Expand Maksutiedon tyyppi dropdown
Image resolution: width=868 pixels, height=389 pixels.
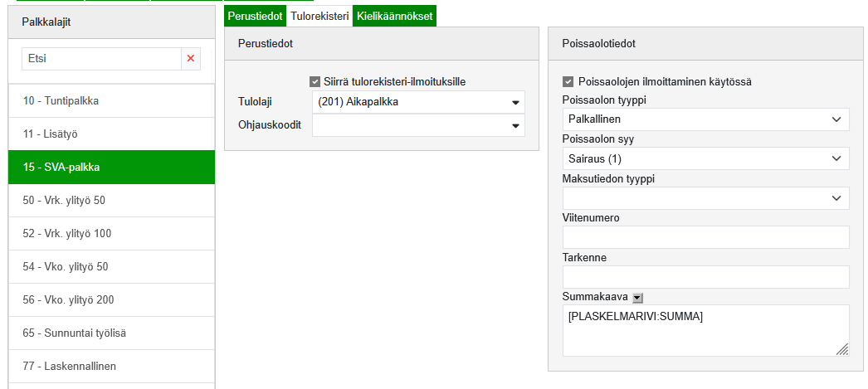(705, 198)
